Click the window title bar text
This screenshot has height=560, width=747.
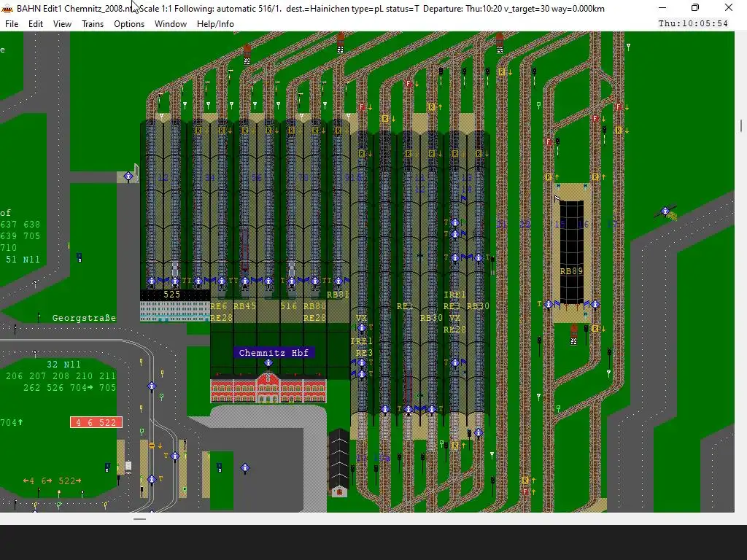(311, 9)
